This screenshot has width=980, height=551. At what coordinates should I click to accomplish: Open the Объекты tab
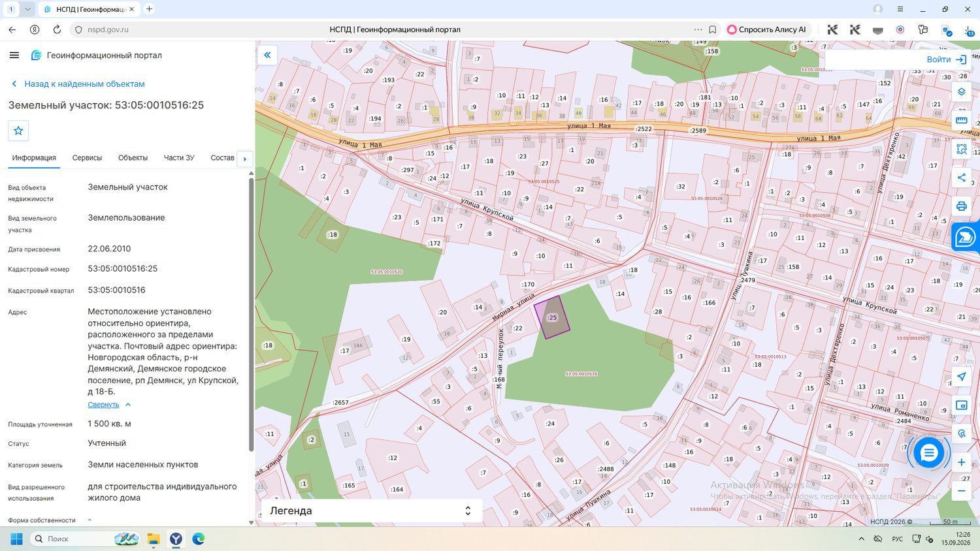tap(133, 158)
